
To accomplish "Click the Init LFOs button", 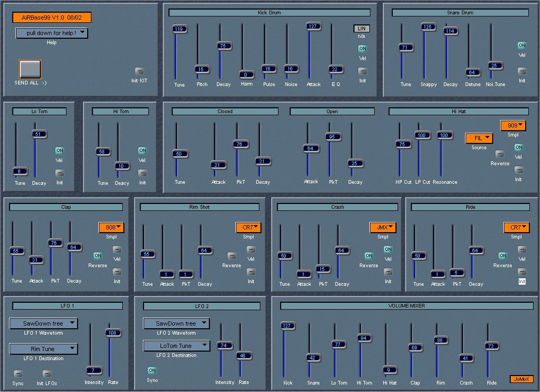I will point(47,374).
